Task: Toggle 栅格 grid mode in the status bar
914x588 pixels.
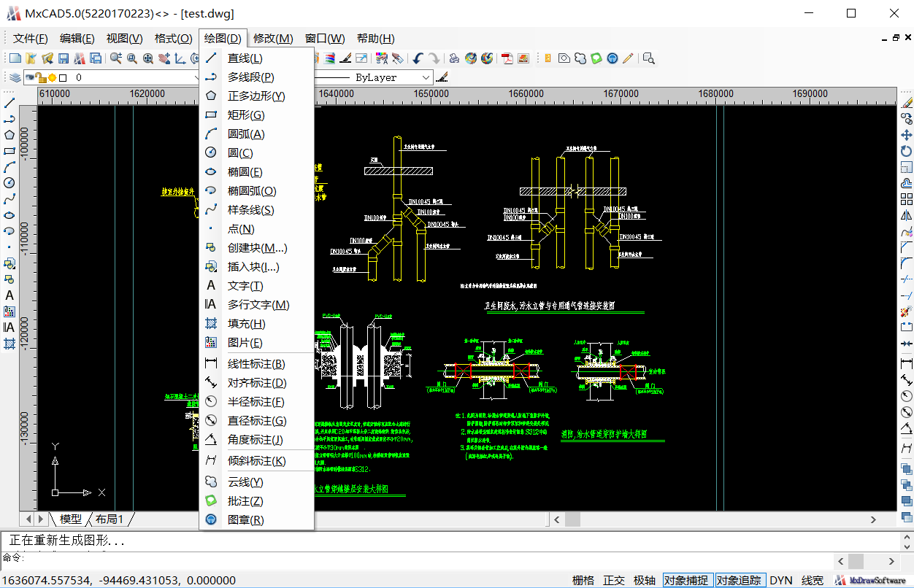Action: point(583,580)
